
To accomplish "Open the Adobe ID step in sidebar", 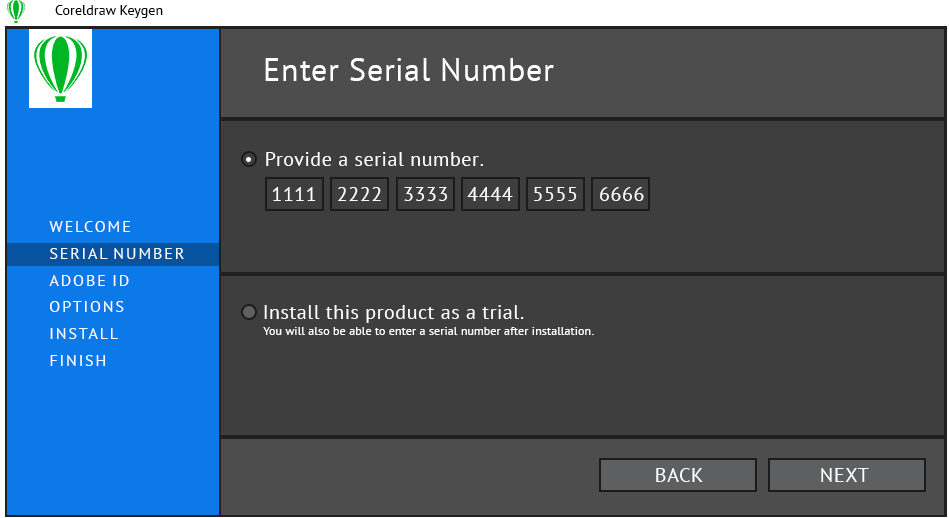I will pos(90,281).
